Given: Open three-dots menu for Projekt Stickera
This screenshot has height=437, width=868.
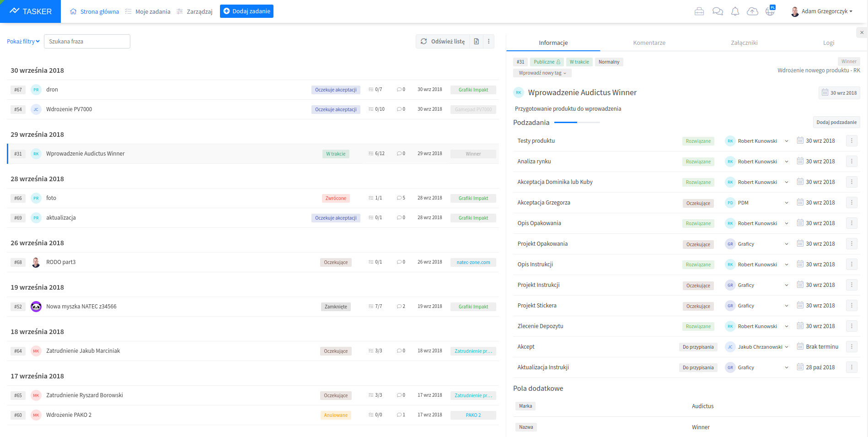Looking at the screenshot, I should pos(852,306).
